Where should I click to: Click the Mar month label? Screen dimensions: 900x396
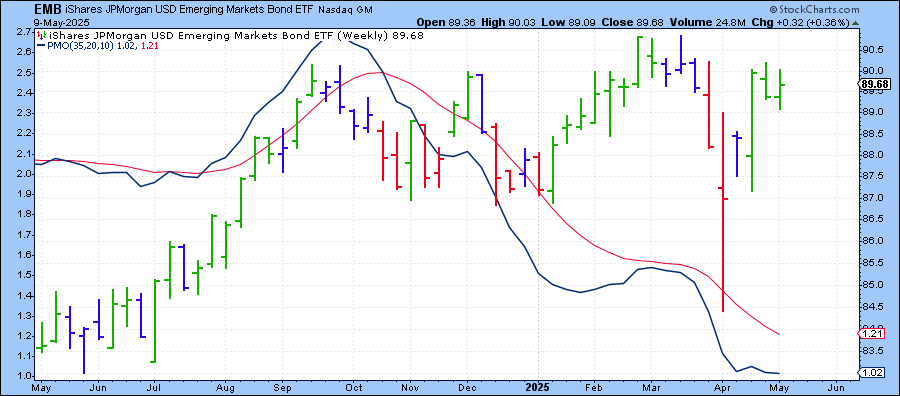pyautogui.click(x=652, y=387)
